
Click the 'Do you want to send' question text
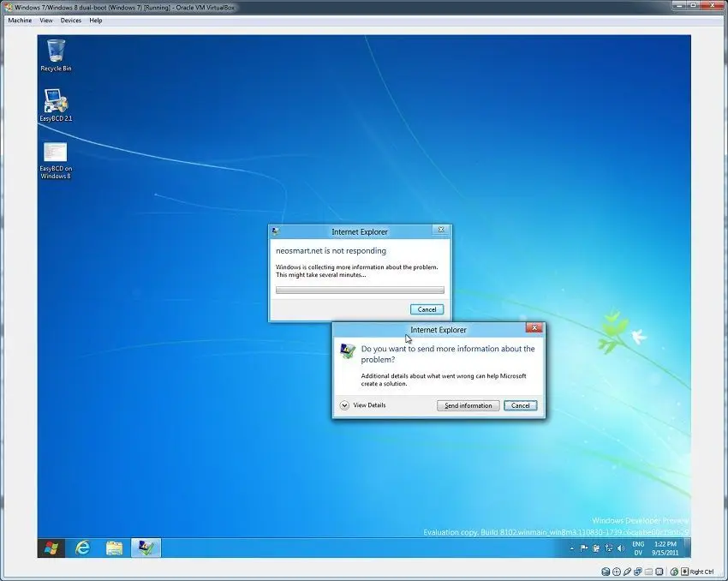448,354
